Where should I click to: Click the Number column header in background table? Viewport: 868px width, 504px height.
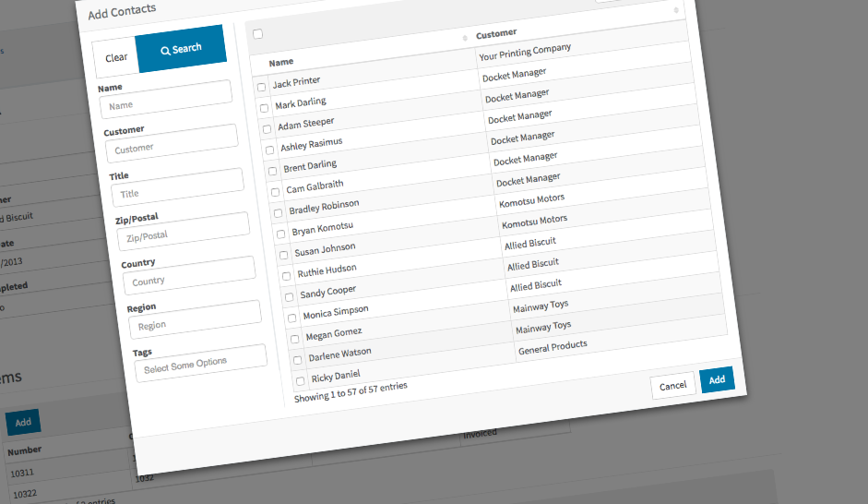coord(24,450)
